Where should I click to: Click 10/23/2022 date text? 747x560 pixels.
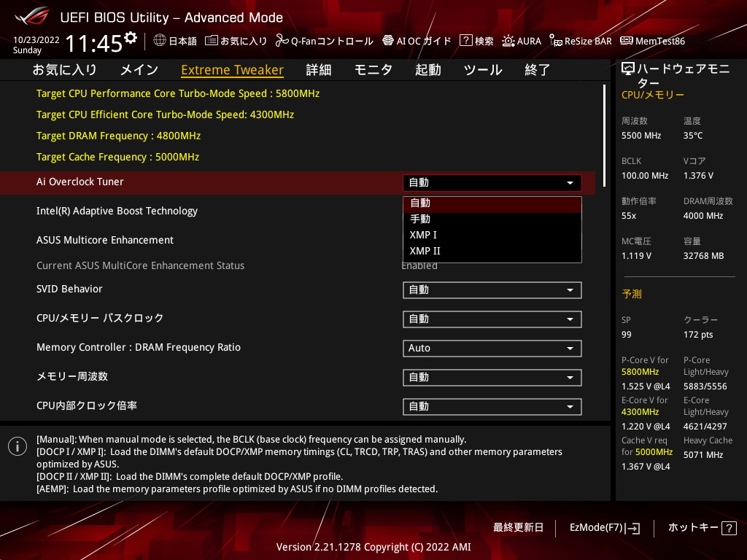(36, 40)
